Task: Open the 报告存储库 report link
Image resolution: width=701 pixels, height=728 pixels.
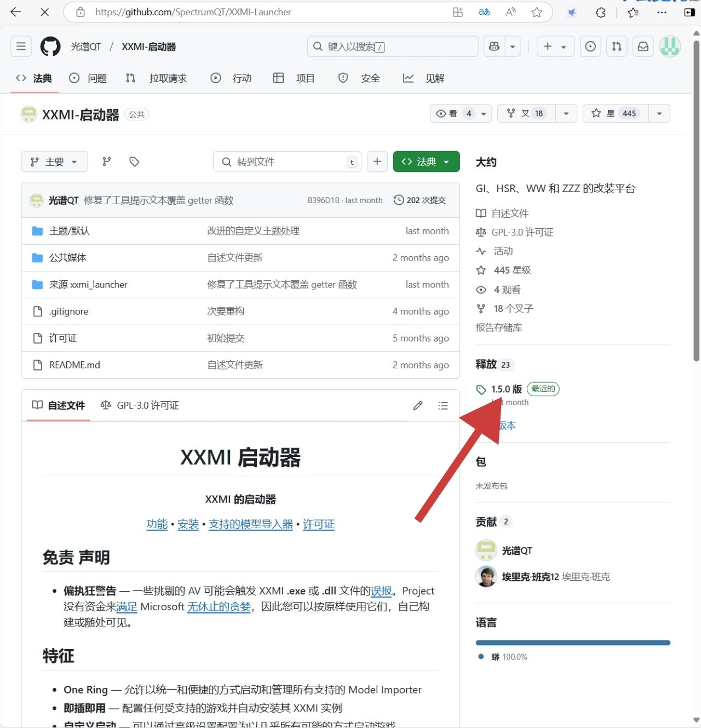Action: click(499, 328)
